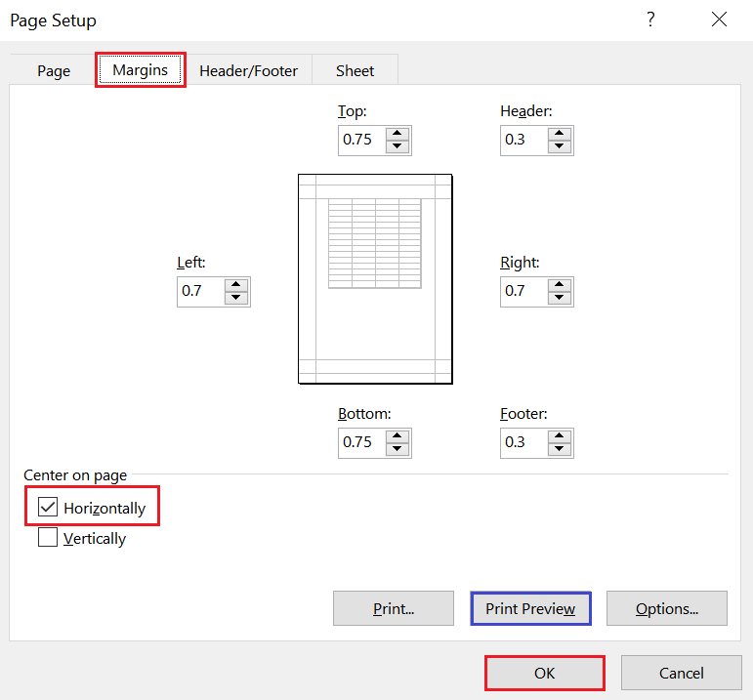Decrease the Header margin with down arrow

coord(560,146)
